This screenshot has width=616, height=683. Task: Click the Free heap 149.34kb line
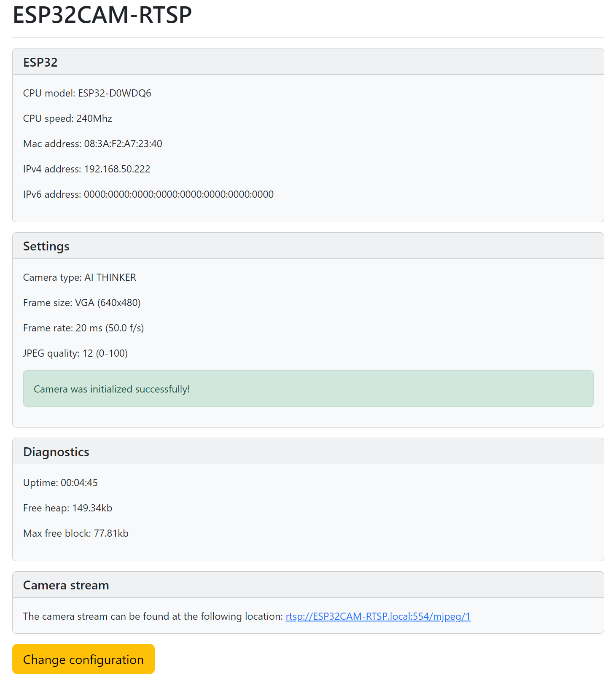(x=67, y=508)
